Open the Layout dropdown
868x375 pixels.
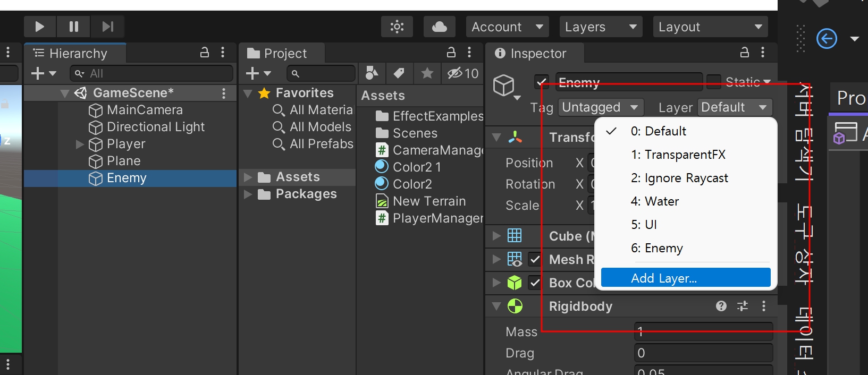(x=711, y=27)
